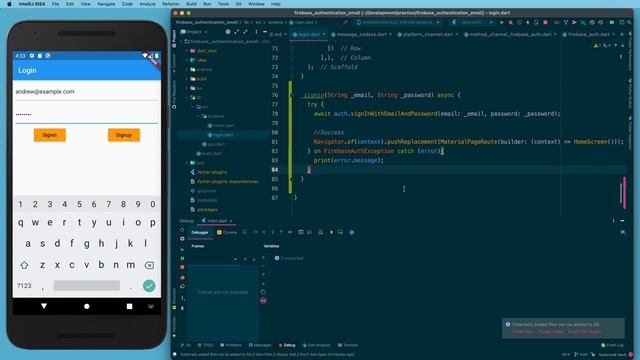Tap the Android recents square button

(129, 306)
